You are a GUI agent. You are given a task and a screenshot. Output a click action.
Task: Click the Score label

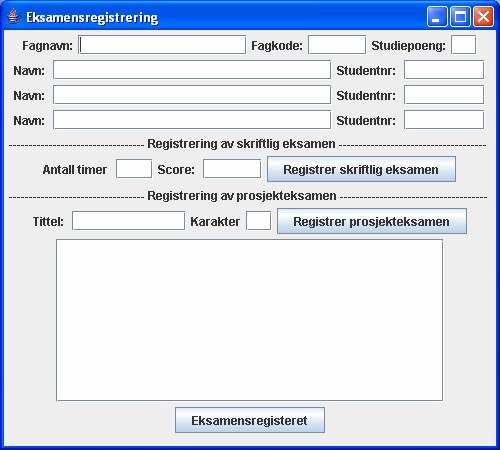(x=176, y=170)
